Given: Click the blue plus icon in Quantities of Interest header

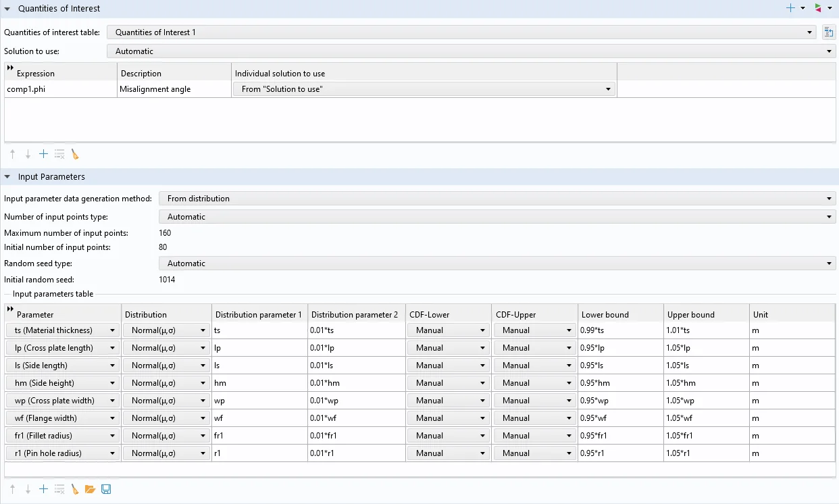Looking at the screenshot, I should tap(790, 8).
